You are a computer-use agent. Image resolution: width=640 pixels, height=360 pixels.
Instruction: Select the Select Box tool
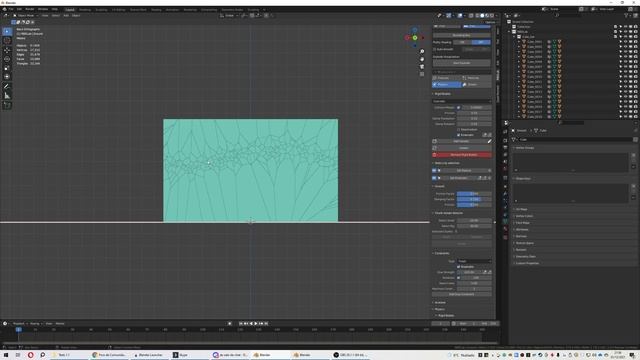(7, 31)
